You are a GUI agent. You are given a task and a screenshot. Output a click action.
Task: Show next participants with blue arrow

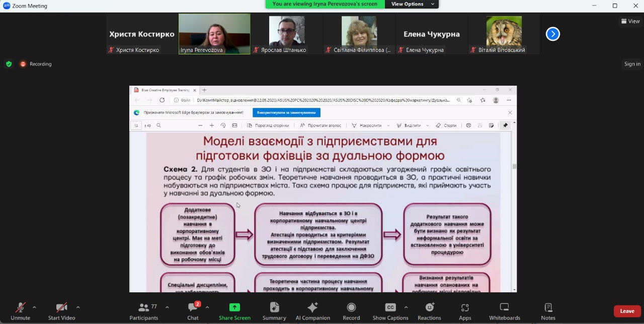point(553,34)
